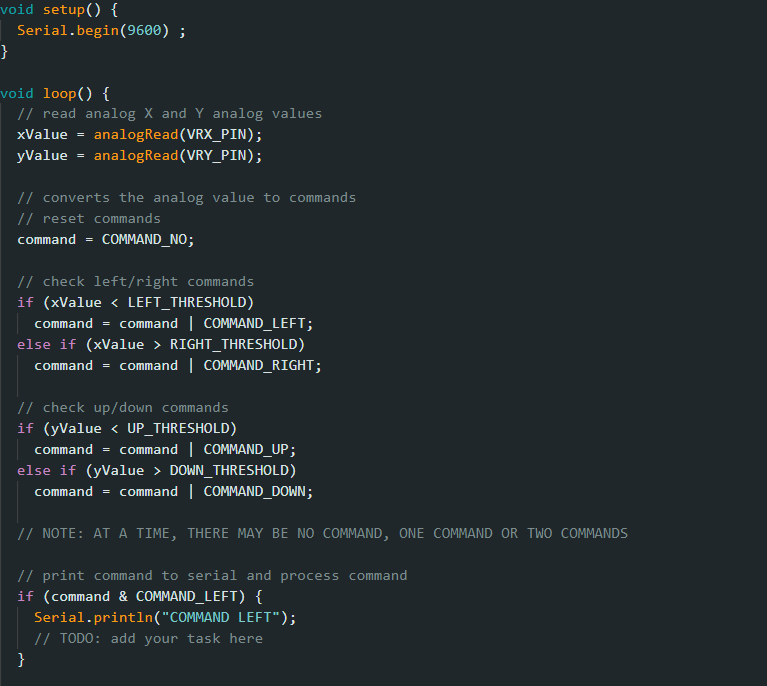The height and width of the screenshot is (686, 767).
Task: Click the 'void loop() {' line
Action: pos(55,93)
